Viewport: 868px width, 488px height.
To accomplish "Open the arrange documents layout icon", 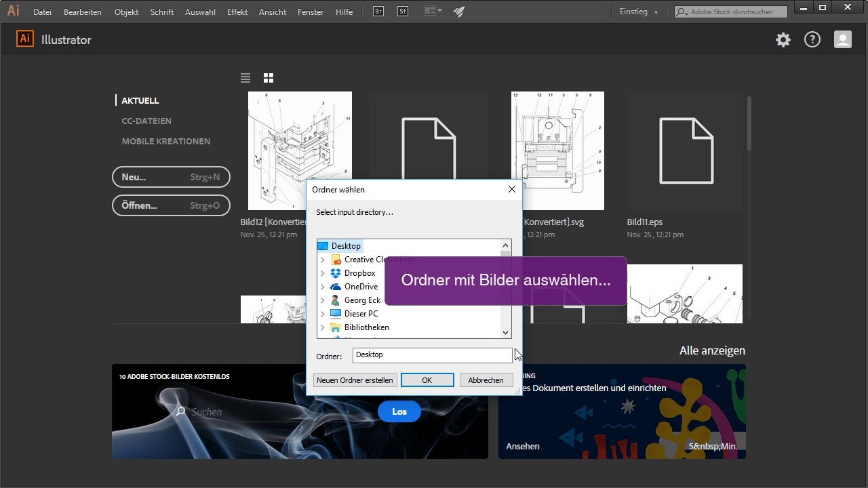I will coord(432,12).
